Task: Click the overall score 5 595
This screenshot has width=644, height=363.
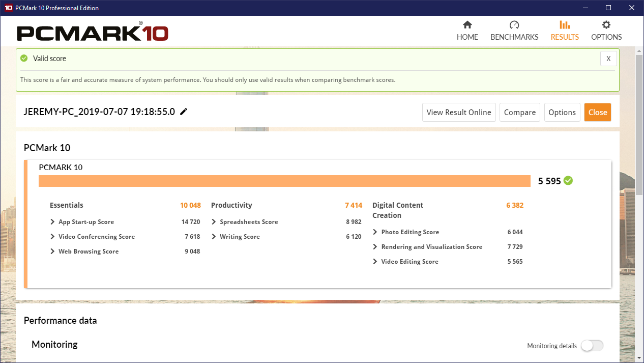Action: coord(549,181)
